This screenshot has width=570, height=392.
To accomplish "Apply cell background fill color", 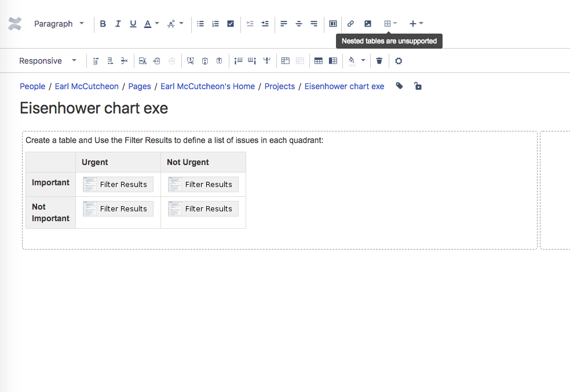I will (x=352, y=61).
